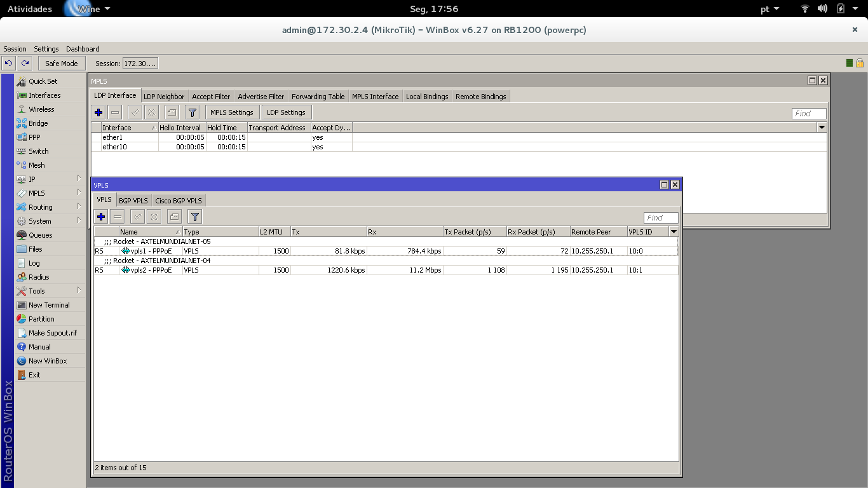
Task: Open the Wine application menu
Action: point(88,9)
